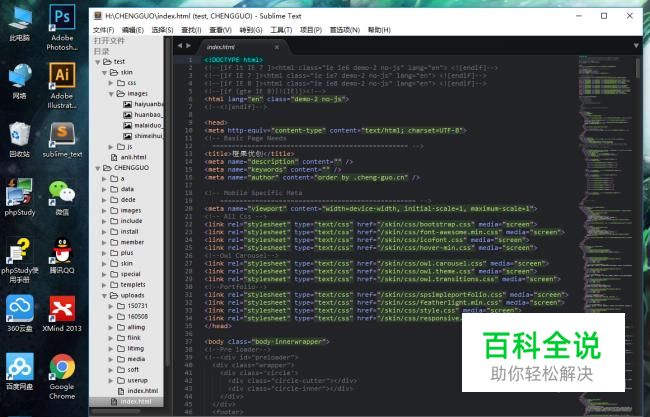The image size is (650, 417).
Task: Click the code minimap on the right
Action: coord(606,232)
